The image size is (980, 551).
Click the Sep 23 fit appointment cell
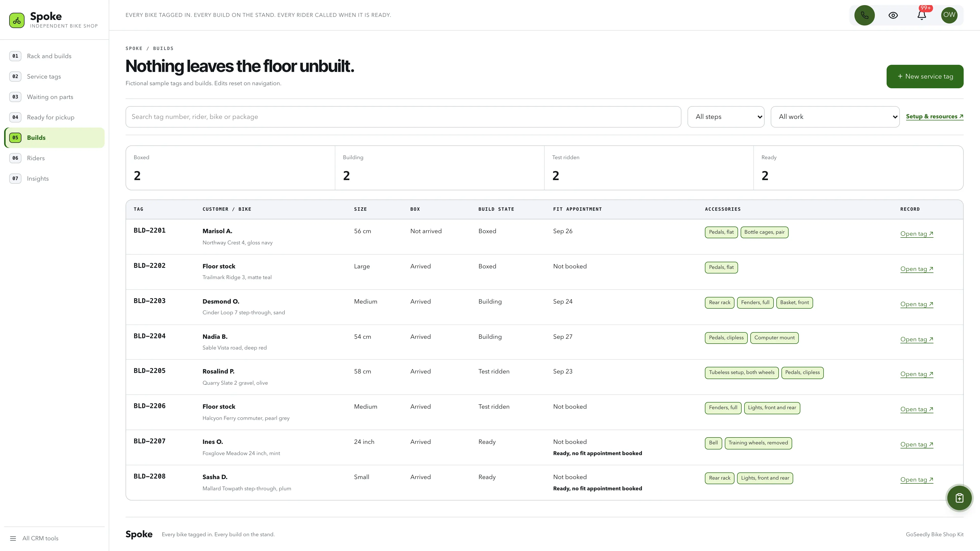(x=563, y=371)
